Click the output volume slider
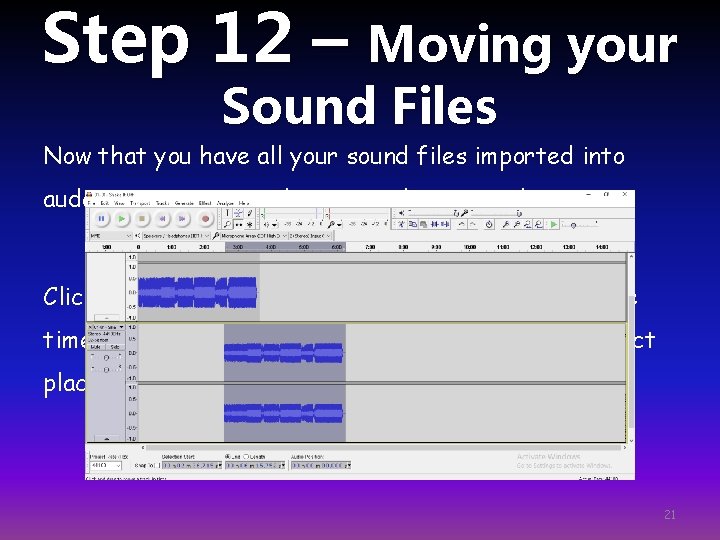 click(x=433, y=213)
